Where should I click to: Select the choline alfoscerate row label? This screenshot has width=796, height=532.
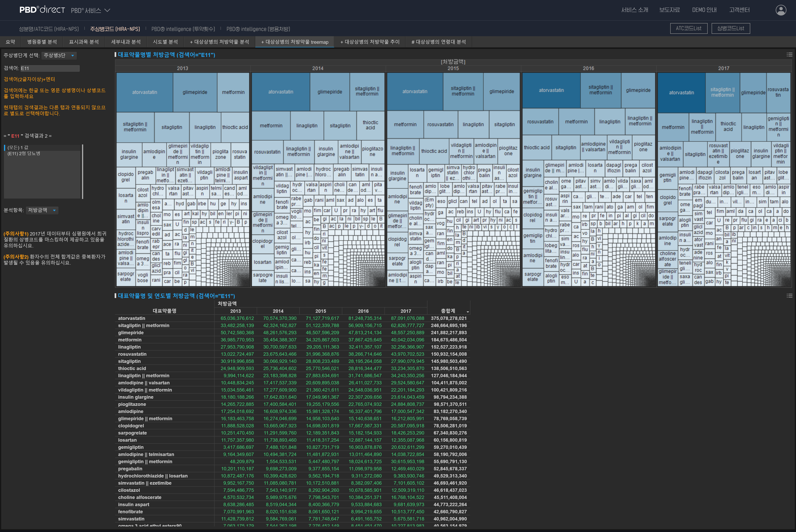[x=140, y=497]
